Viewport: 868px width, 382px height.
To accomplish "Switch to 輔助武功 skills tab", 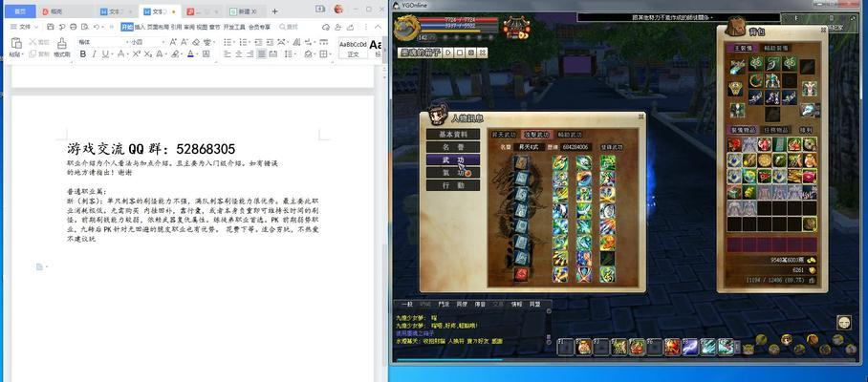I will (570, 135).
